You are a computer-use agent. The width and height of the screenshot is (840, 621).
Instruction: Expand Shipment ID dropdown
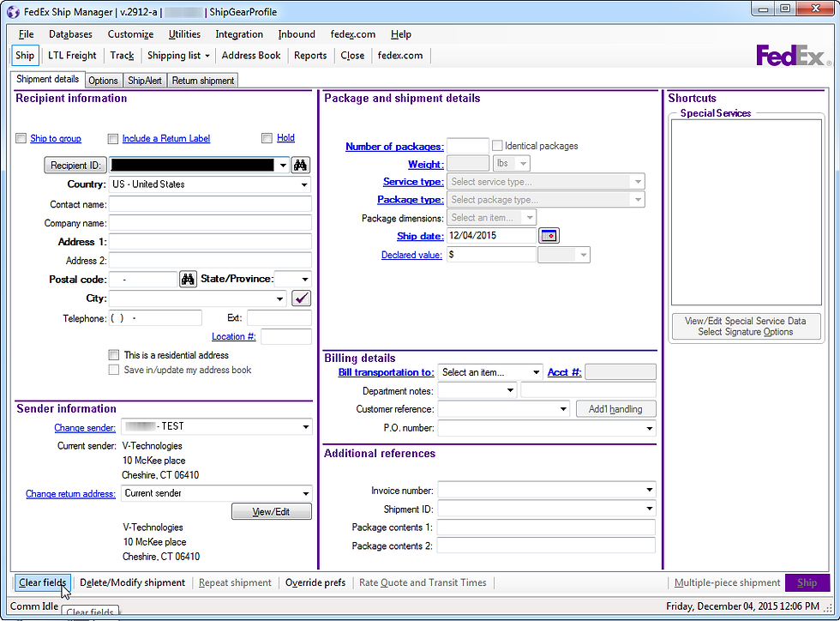click(x=650, y=509)
